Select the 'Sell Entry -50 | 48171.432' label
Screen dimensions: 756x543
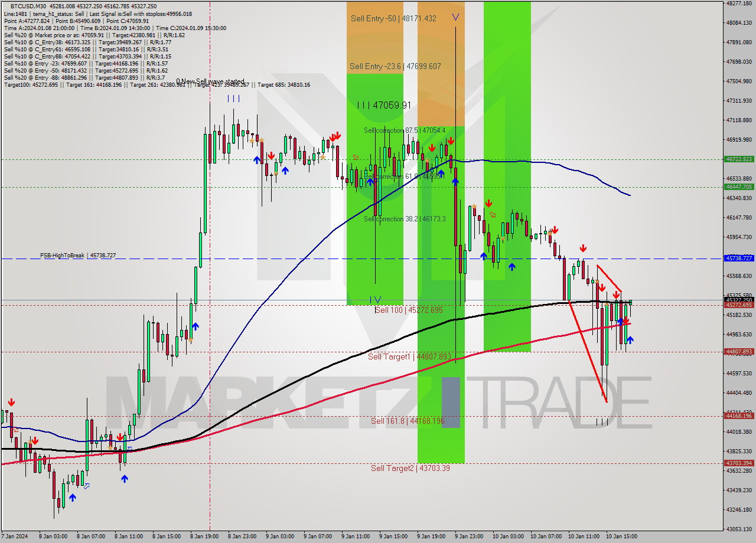[x=393, y=18]
